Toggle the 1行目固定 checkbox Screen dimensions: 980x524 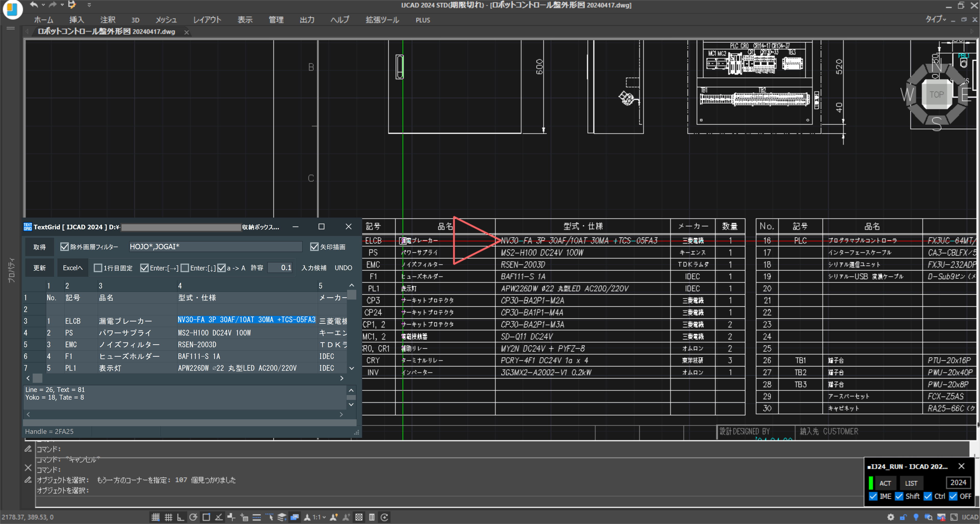click(x=98, y=268)
